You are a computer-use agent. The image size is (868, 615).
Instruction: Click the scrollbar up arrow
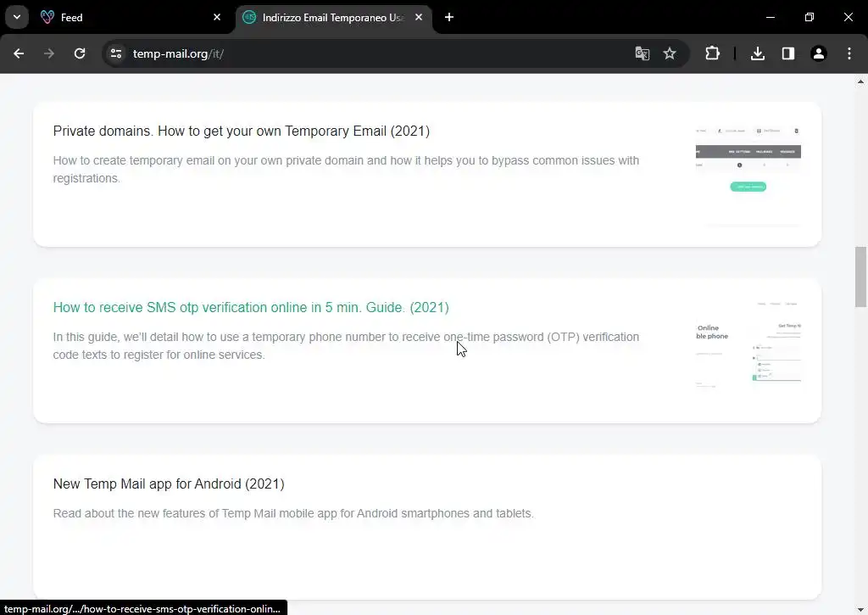pos(860,81)
